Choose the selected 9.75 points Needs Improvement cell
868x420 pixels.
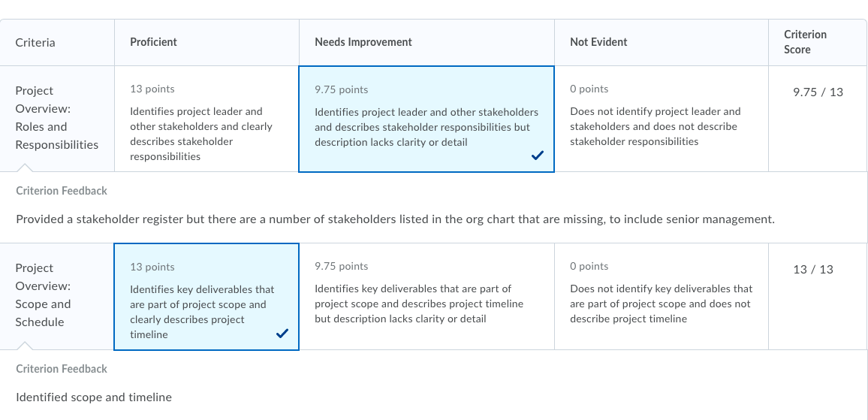click(426, 119)
